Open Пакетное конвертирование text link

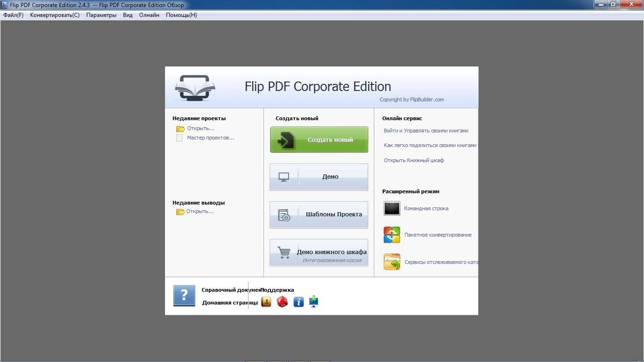[438, 235]
